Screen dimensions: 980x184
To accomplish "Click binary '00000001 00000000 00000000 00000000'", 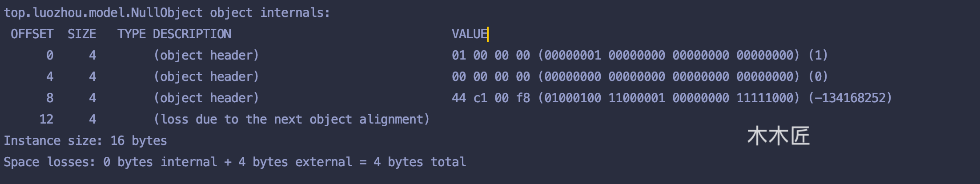I will click(669, 56).
